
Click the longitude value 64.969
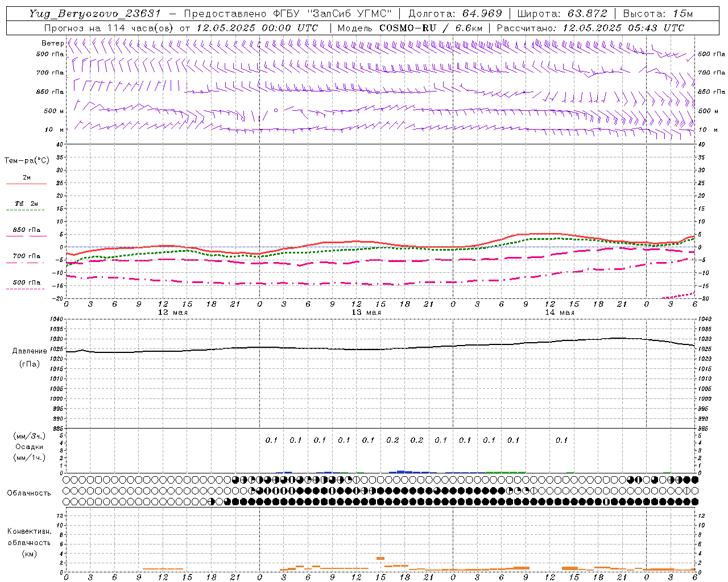(x=482, y=14)
